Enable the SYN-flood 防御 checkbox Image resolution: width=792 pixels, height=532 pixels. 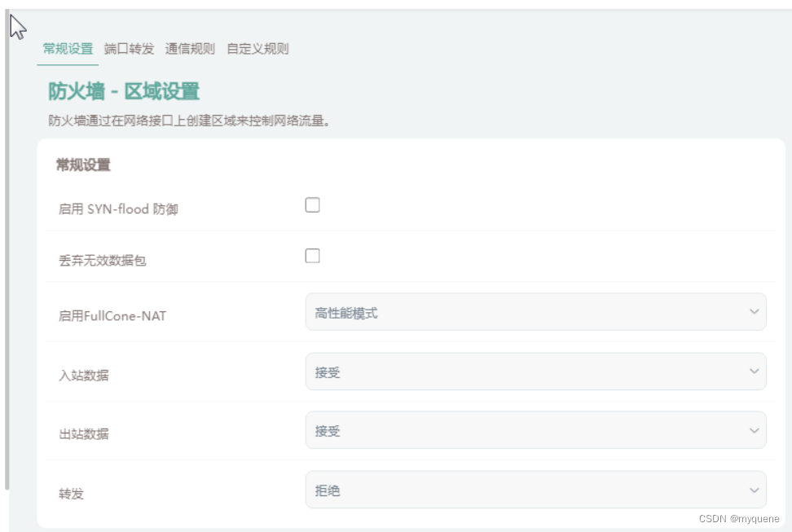(312, 205)
